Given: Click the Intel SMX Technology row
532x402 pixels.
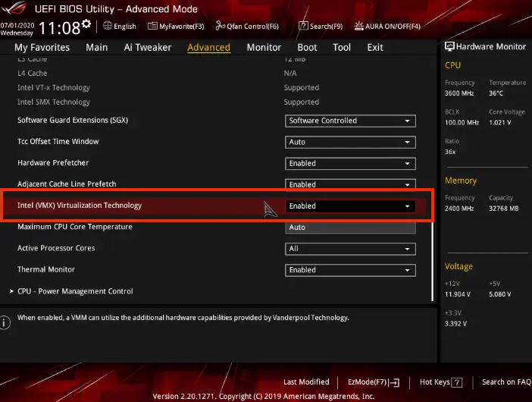Looking at the screenshot, I should [54, 102].
